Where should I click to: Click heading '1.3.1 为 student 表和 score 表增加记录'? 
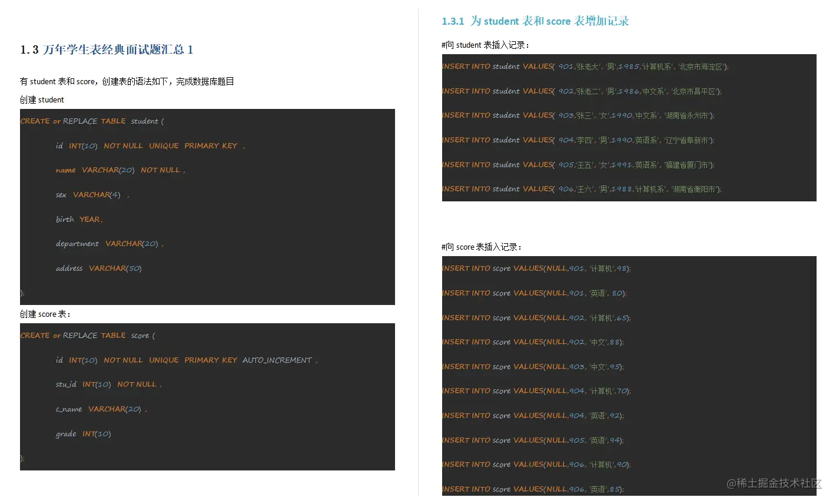pyautogui.click(x=535, y=21)
